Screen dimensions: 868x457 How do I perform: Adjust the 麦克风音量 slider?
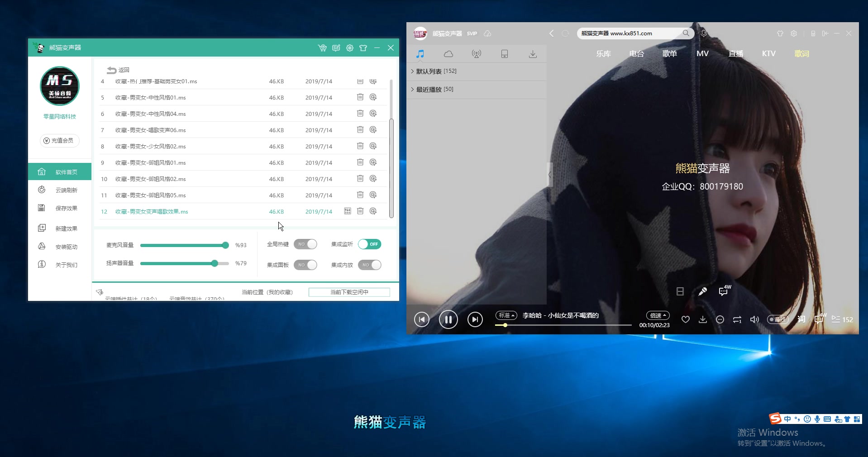click(x=185, y=245)
